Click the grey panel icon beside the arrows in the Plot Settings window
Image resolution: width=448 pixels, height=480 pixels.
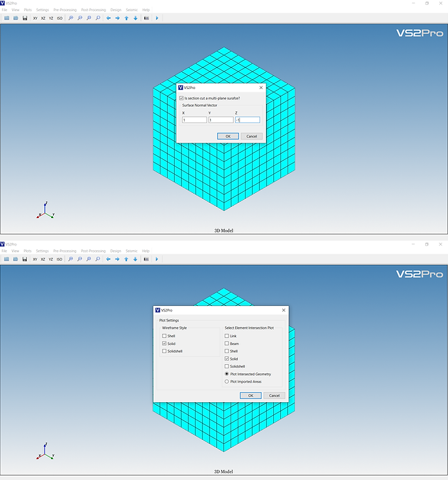146,259
